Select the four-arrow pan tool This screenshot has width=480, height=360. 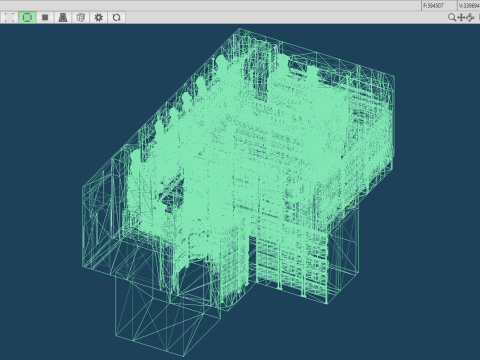point(461,17)
